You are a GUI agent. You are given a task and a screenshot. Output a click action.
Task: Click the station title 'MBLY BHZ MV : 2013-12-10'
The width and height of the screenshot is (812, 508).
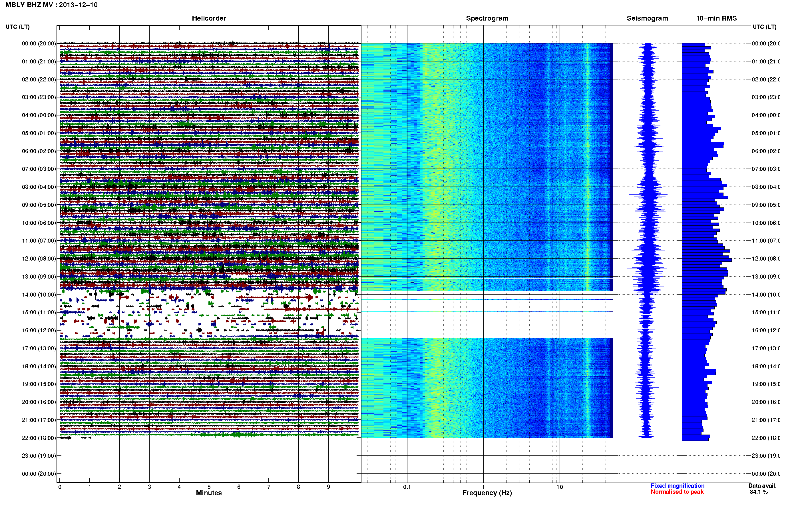[x=51, y=5]
